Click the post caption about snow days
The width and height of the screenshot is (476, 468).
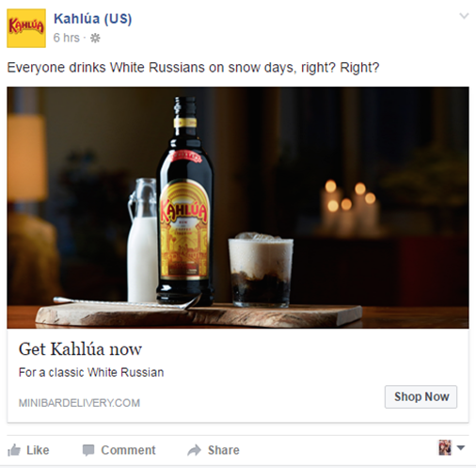pyautogui.click(x=193, y=68)
